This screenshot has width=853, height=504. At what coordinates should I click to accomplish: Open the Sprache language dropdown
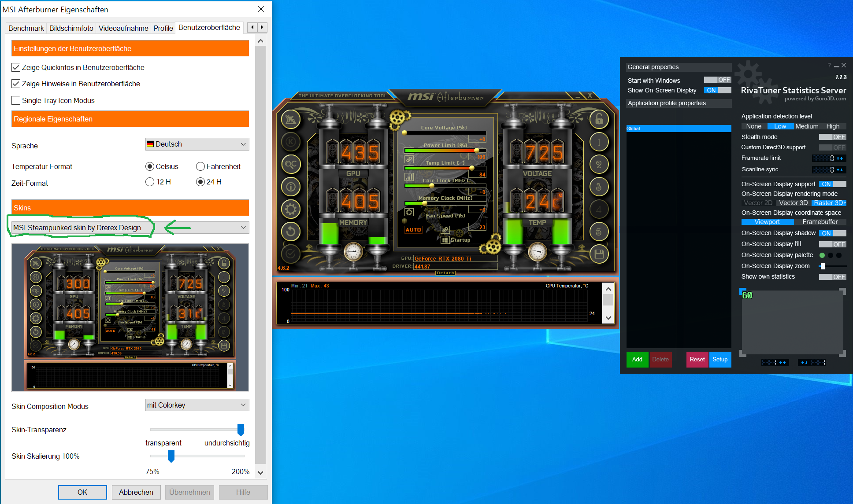point(197,144)
